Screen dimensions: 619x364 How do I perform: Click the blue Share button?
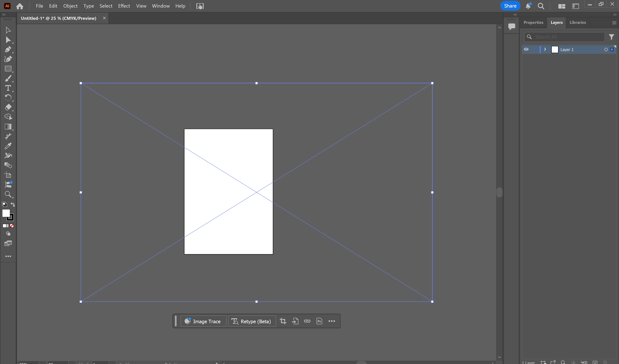[510, 6]
